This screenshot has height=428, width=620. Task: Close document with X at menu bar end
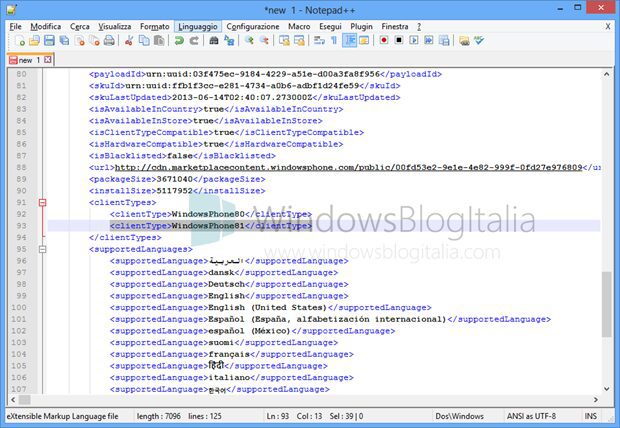pos(608,27)
